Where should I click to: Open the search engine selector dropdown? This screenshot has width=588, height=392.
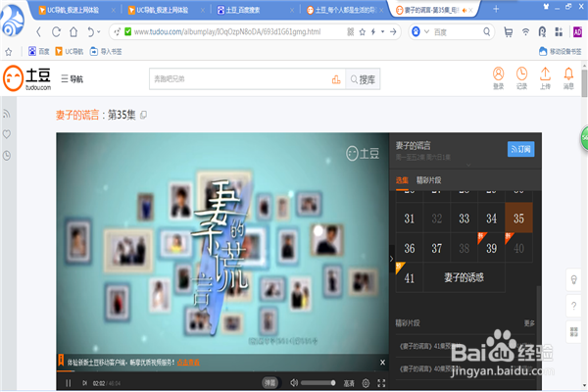pos(426,32)
